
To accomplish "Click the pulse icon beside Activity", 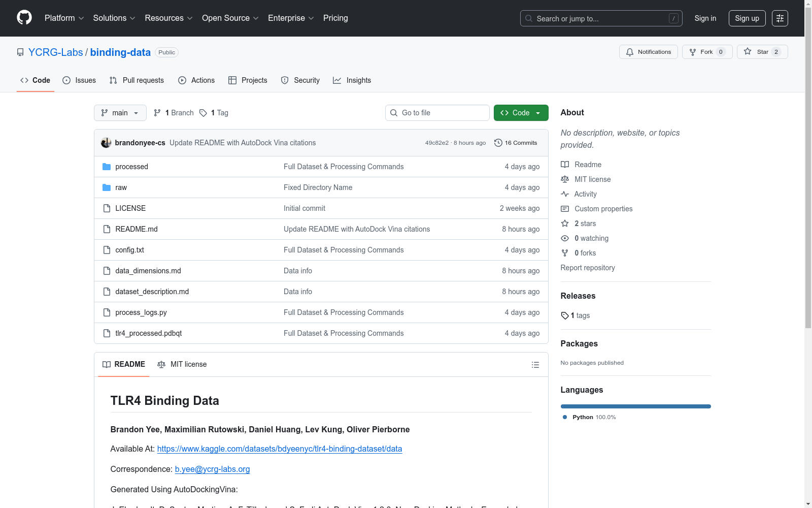I will tap(565, 194).
